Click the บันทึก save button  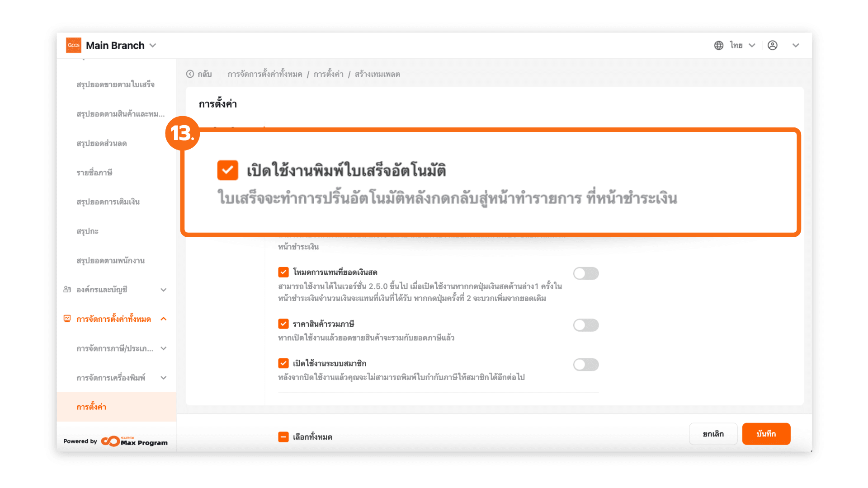[x=766, y=434]
